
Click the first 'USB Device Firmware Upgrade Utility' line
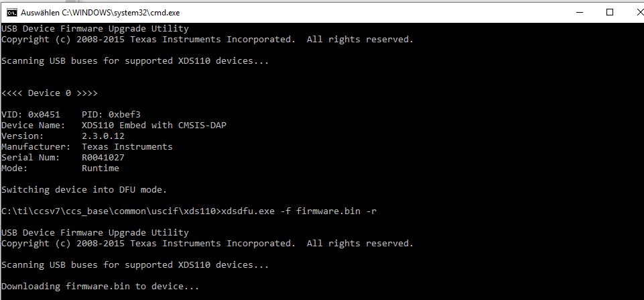click(95, 29)
